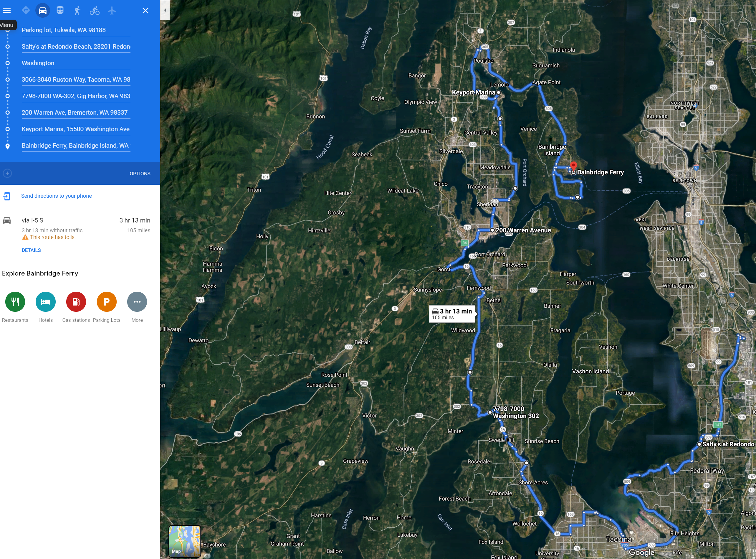Select the best travel mode icon

click(x=26, y=11)
